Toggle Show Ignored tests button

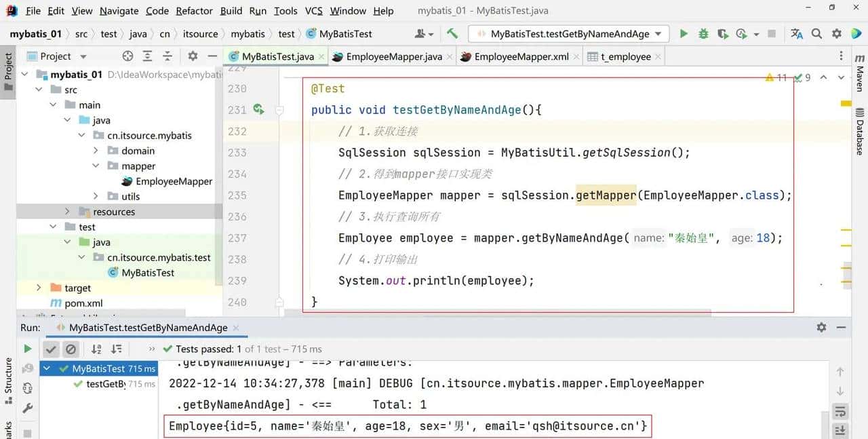tap(71, 349)
